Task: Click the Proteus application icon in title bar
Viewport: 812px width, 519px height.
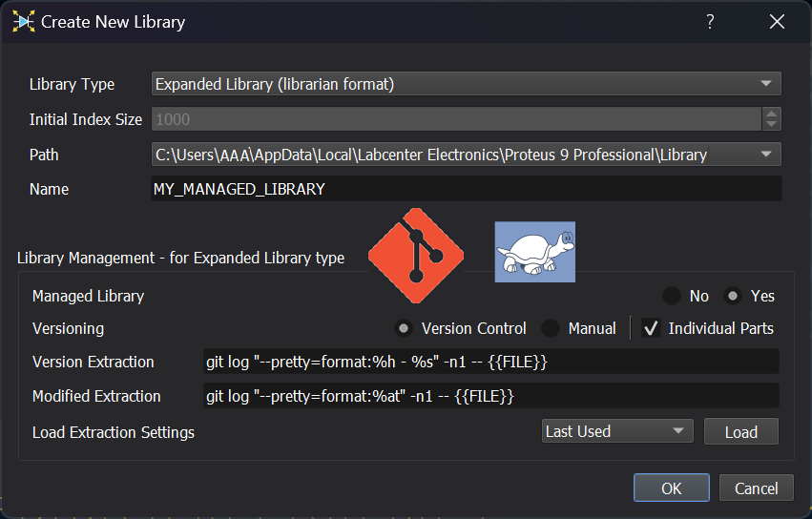Action: coord(23,22)
